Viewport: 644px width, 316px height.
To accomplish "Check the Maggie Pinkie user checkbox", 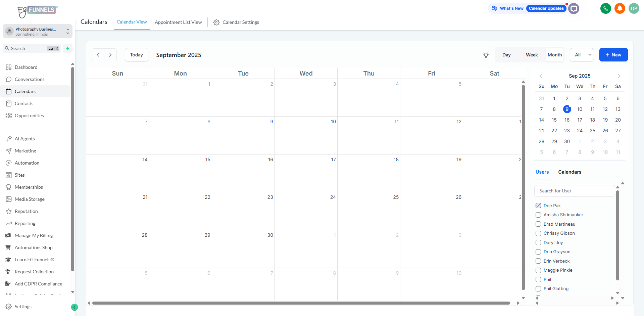I will [538, 270].
